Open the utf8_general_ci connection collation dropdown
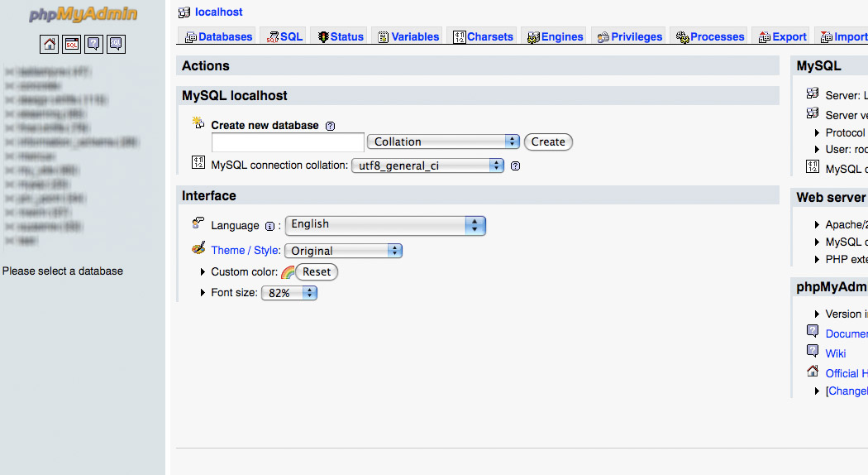 (x=428, y=166)
